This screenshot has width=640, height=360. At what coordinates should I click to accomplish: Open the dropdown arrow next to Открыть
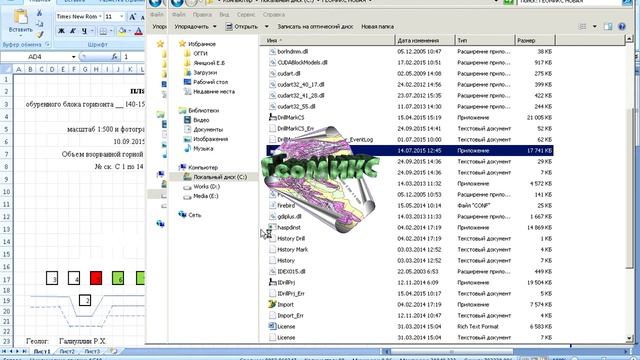(267, 27)
